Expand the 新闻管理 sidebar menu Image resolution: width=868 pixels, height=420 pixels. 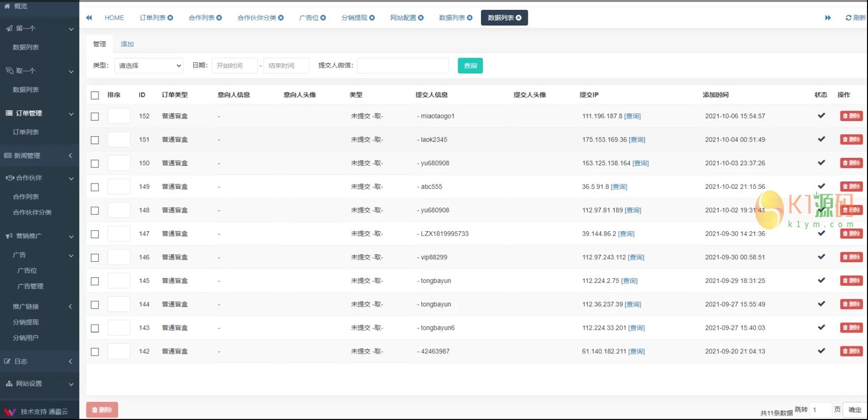coord(39,155)
